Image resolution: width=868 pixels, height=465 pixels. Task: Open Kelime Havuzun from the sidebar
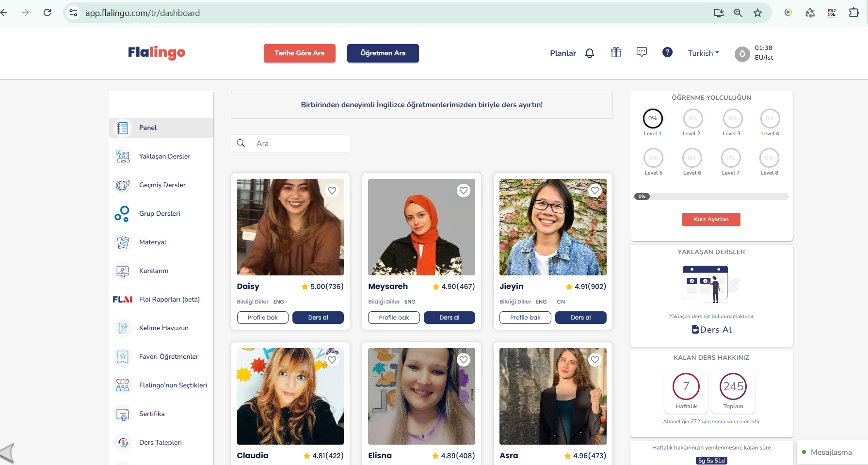[x=161, y=328]
